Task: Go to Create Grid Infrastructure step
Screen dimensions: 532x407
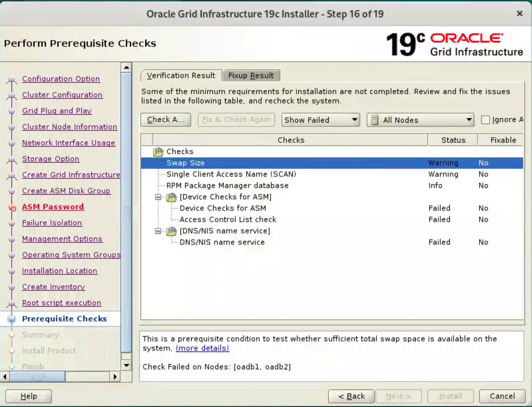Action: click(71, 175)
